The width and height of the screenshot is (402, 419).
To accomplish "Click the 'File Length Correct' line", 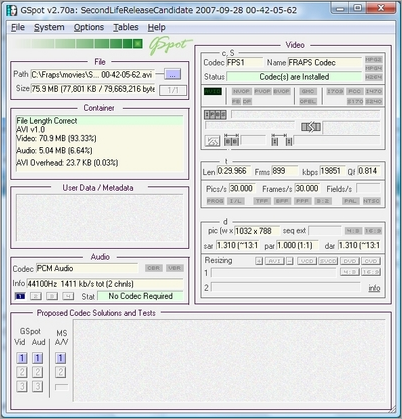I will 99,121.
